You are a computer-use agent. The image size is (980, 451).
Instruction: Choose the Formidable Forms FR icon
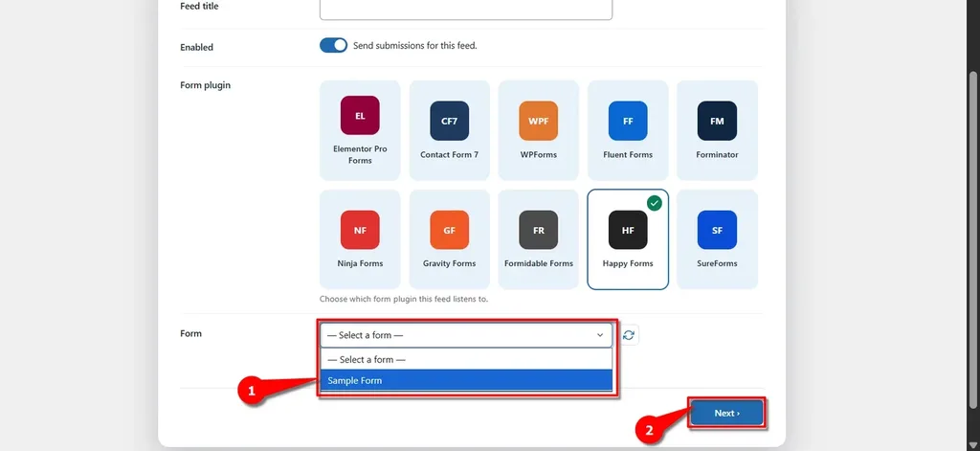tap(538, 230)
